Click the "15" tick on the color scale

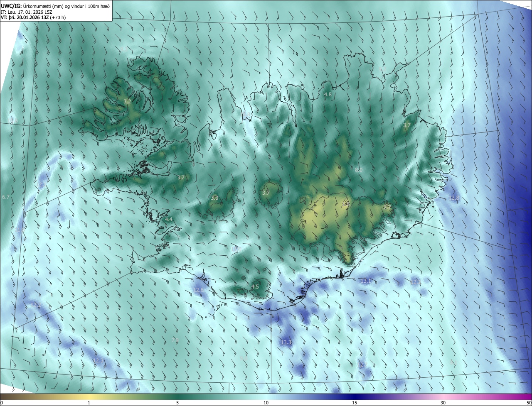(355, 403)
